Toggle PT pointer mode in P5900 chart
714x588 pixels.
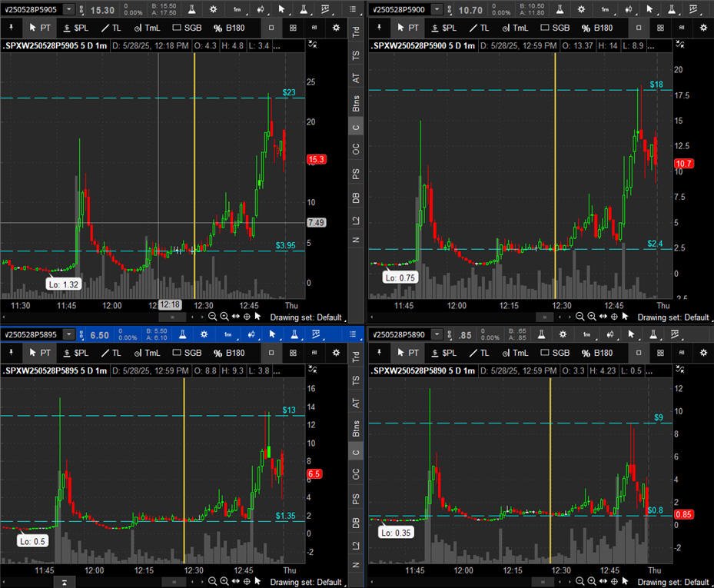click(408, 28)
